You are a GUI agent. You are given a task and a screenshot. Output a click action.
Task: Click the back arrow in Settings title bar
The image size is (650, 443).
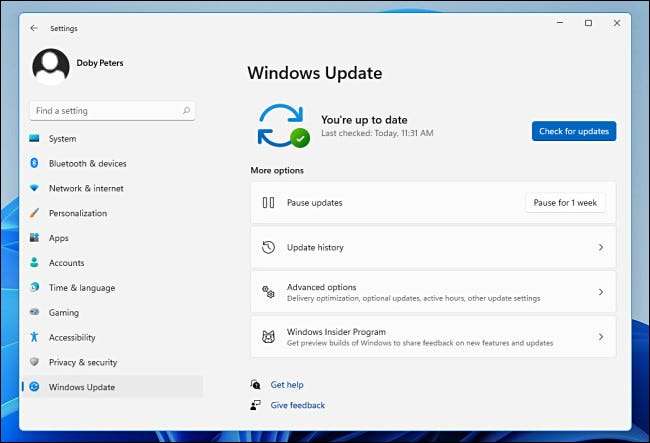click(34, 28)
